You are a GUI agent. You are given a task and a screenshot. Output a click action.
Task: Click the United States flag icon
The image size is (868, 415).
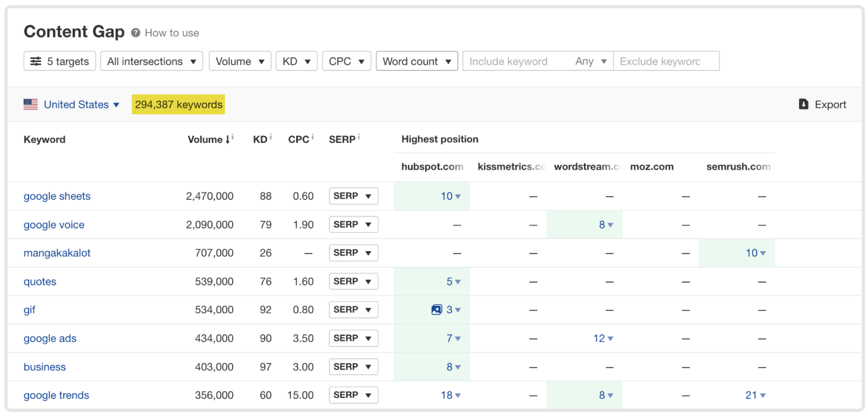pos(30,104)
